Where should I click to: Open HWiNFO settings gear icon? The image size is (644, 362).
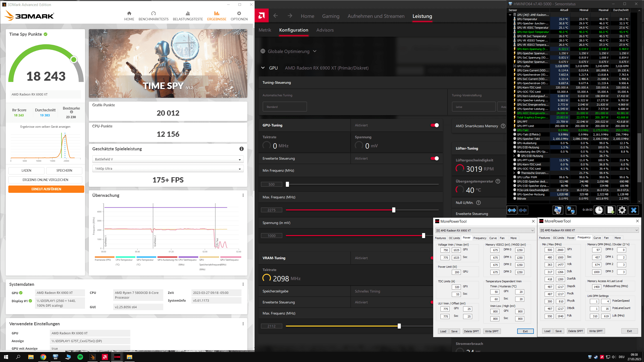point(622,210)
